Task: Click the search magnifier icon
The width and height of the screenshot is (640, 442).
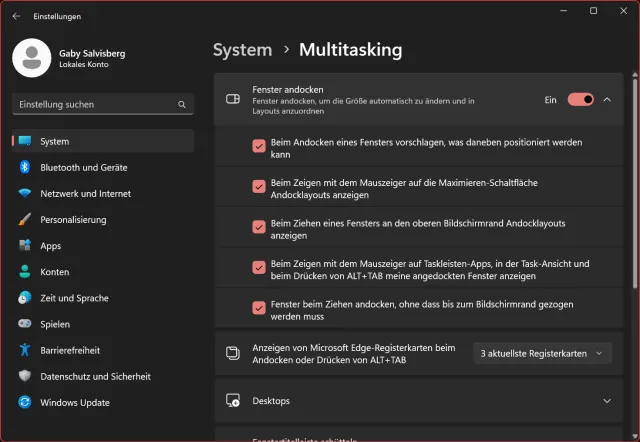Action: [182, 104]
